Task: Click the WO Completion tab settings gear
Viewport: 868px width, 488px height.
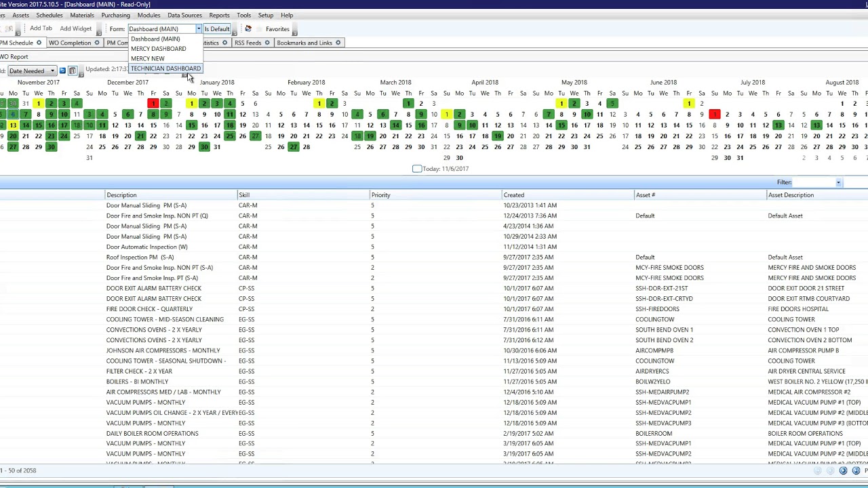Action: (x=96, y=43)
